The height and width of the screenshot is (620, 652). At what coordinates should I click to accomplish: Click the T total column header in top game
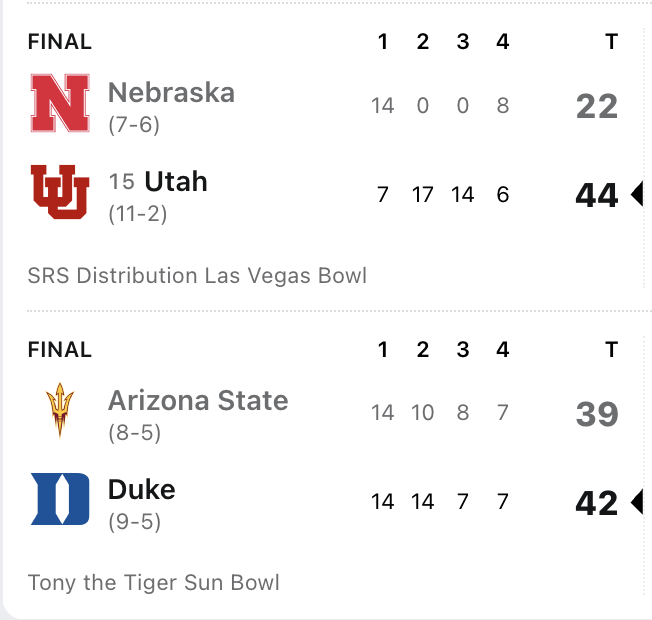point(611,42)
